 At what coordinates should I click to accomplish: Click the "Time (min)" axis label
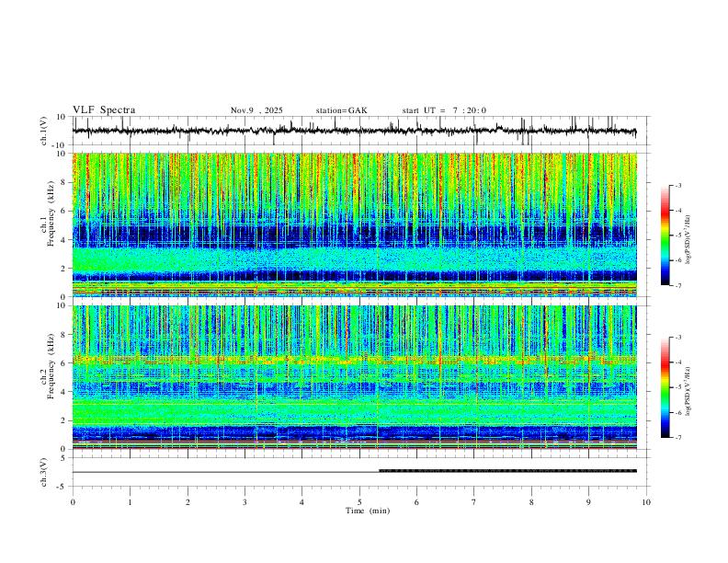click(x=368, y=511)
